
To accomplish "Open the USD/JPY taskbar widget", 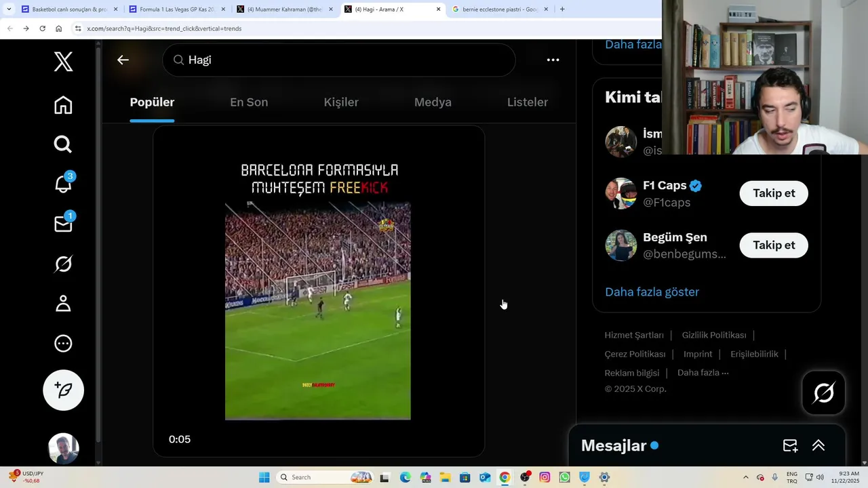I will click(x=26, y=477).
